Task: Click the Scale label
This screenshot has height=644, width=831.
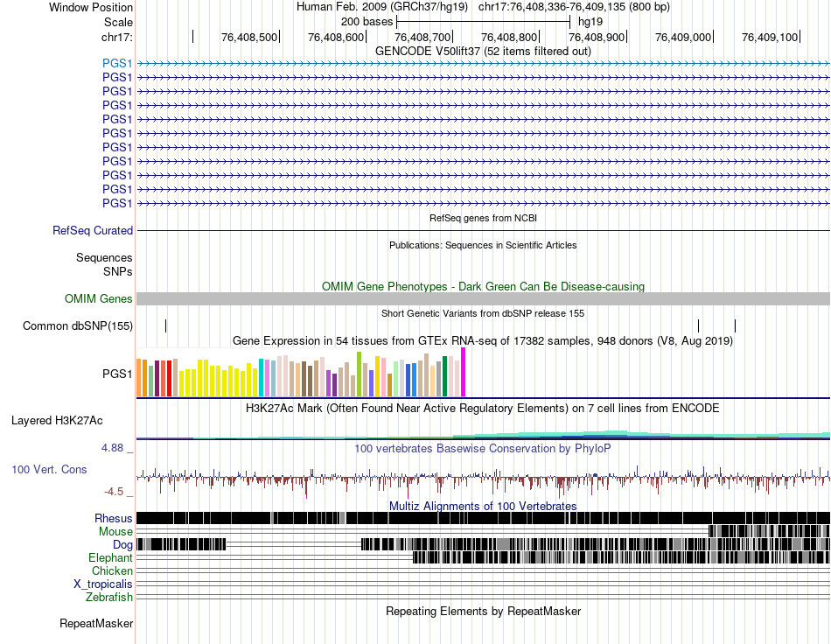Action: [119, 22]
